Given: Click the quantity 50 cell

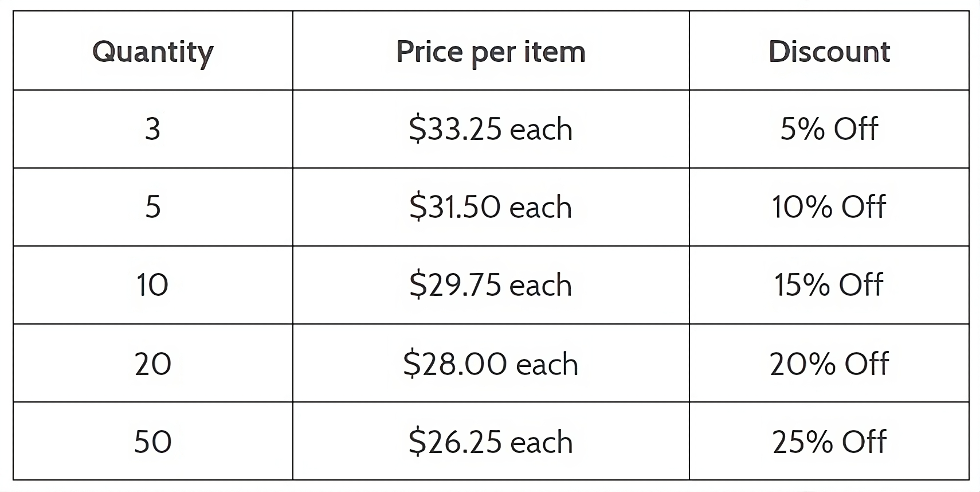Looking at the screenshot, I should coord(152,442).
